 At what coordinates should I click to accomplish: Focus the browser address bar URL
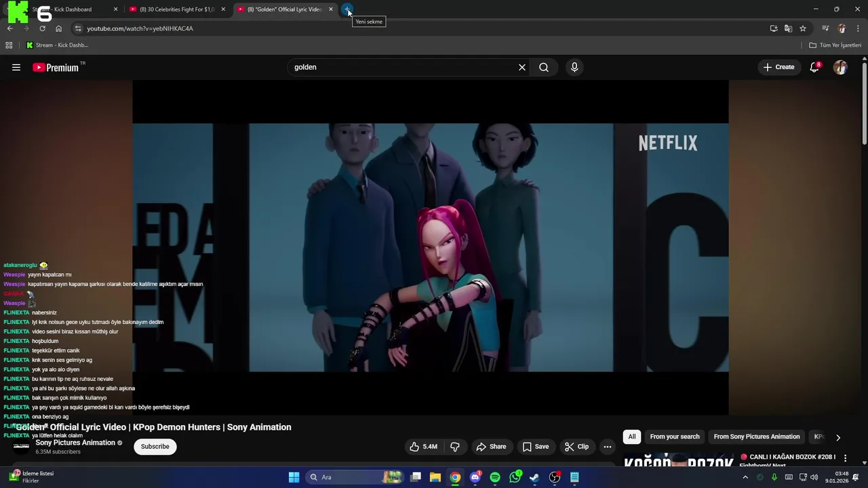(140, 28)
